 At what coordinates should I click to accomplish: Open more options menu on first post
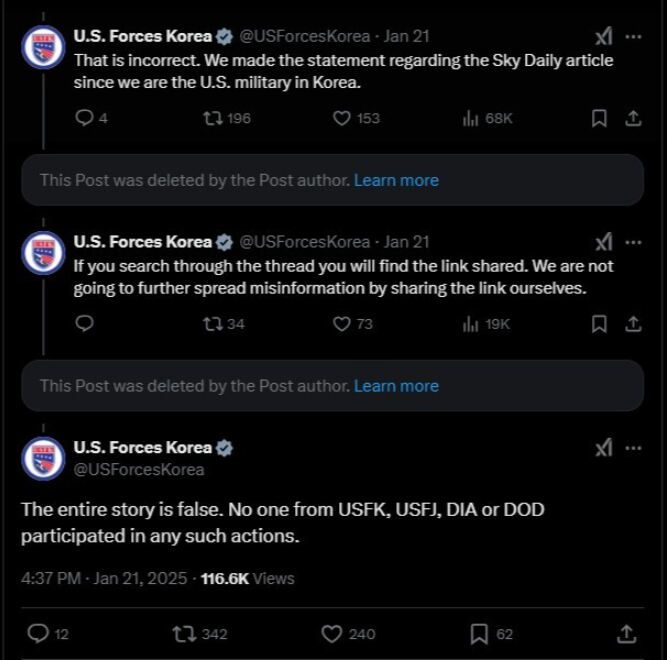point(633,37)
